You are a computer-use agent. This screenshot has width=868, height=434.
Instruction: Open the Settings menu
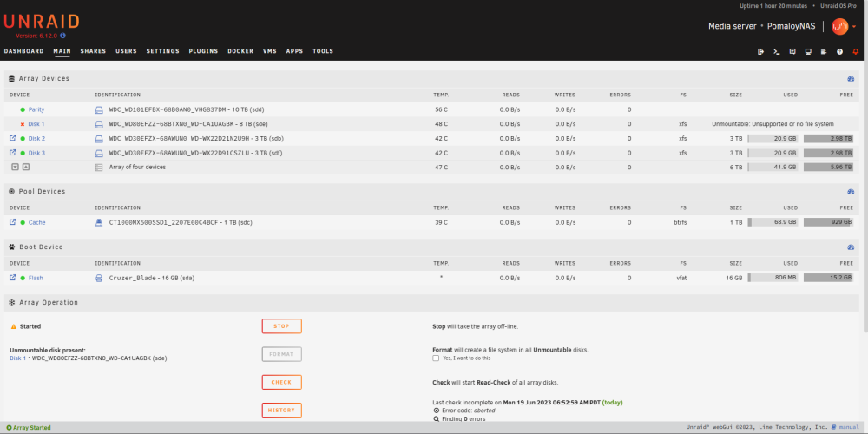(x=163, y=51)
